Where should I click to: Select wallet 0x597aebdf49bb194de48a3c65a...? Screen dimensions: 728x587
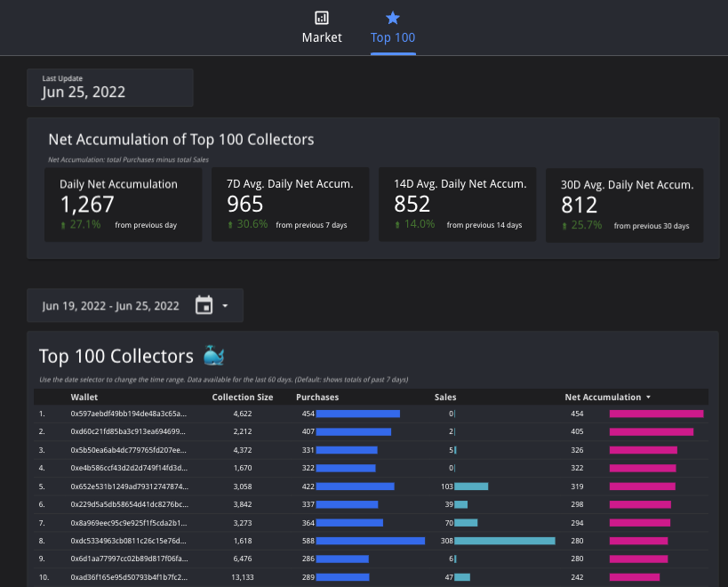pyautogui.click(x=129, y=414)
